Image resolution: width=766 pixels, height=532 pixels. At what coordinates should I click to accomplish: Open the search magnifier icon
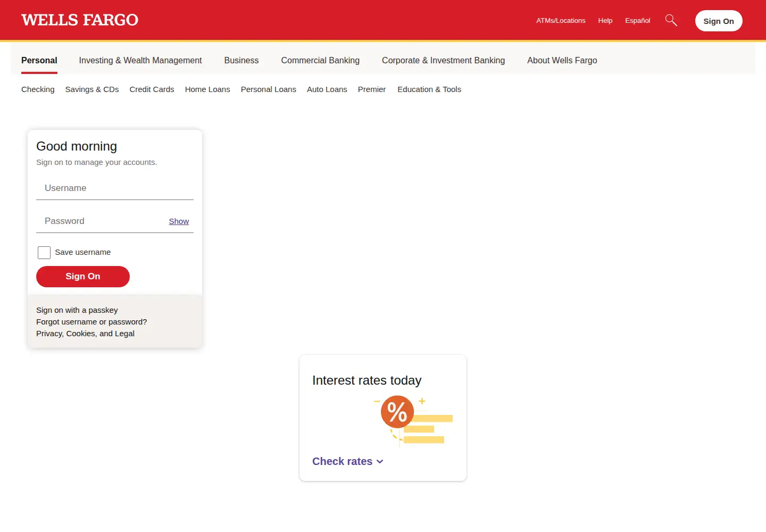click(x=671, y=20)
